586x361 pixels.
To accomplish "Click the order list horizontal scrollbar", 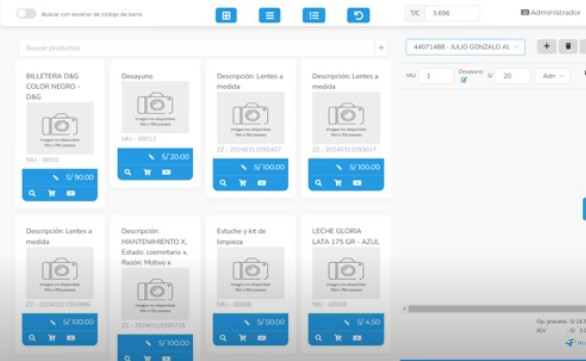I will (x=496, y=309).
